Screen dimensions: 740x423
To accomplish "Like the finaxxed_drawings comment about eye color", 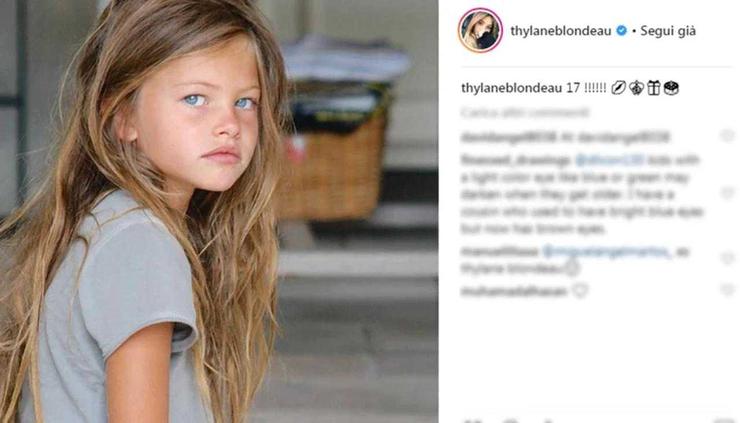I will tap(727, 193).
